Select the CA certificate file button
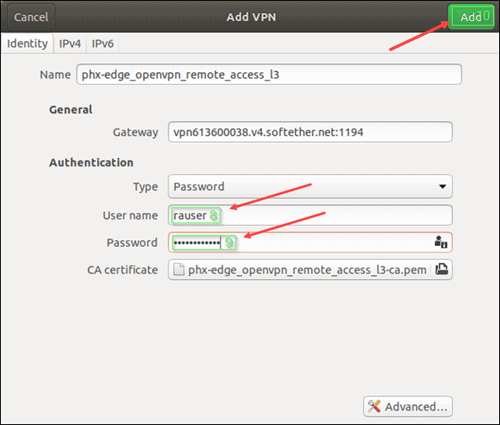500x425 pixels. pyautogui.click(x=310, y=270)
